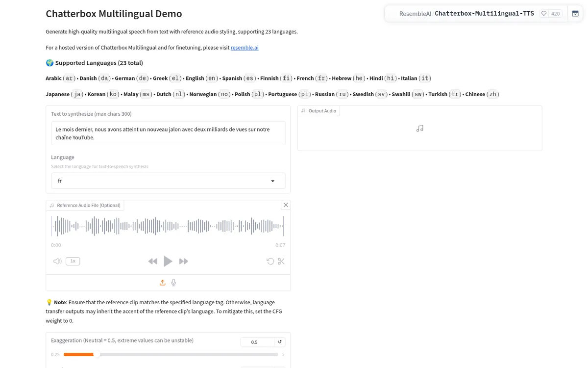
Task: Select the Output Audio panel label
Action: coord(318,111)
